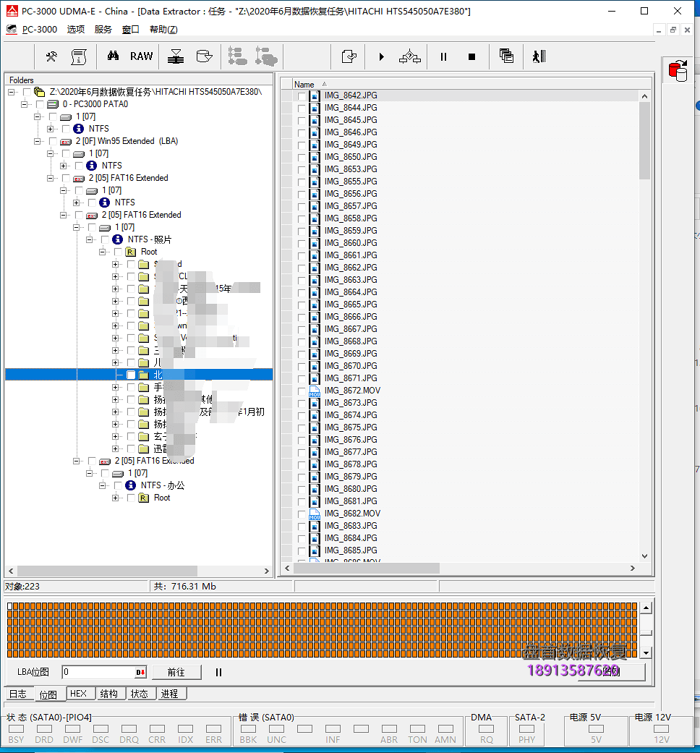
Task: Switch to the 结构 tab
Action: (x=109, y=694)
